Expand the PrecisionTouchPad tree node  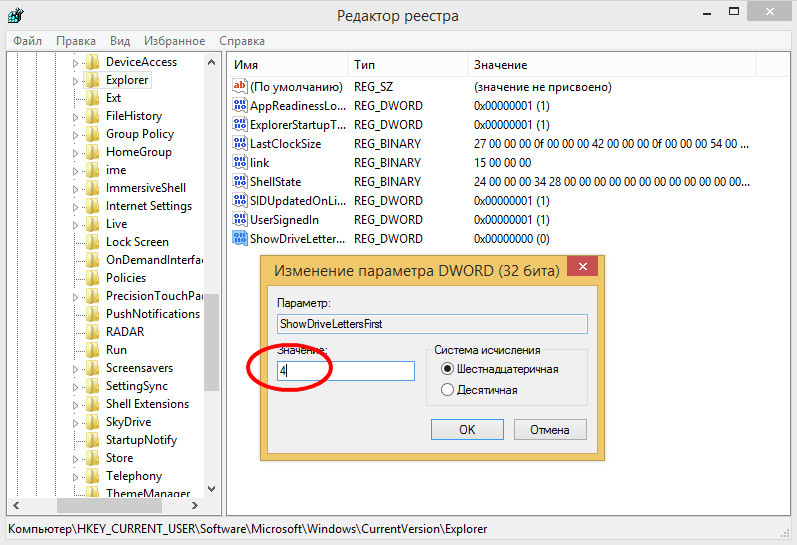tap(75, 297)
